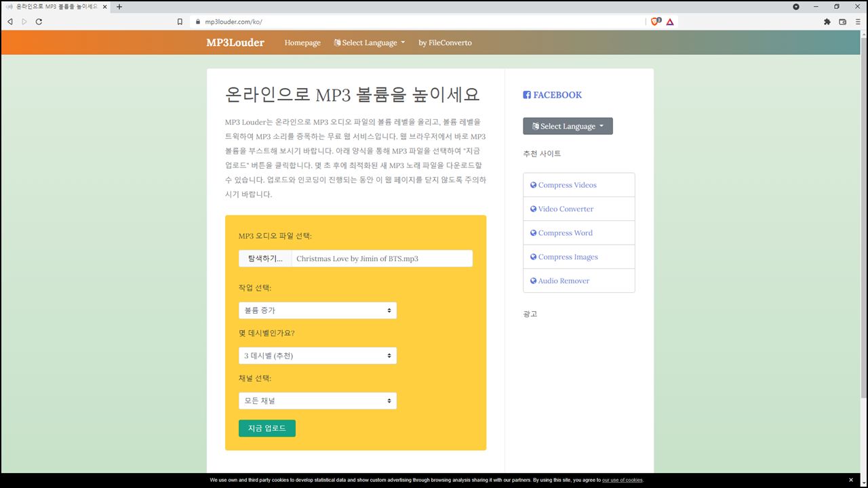Open the extensions puzzle icon

point(827,22)
